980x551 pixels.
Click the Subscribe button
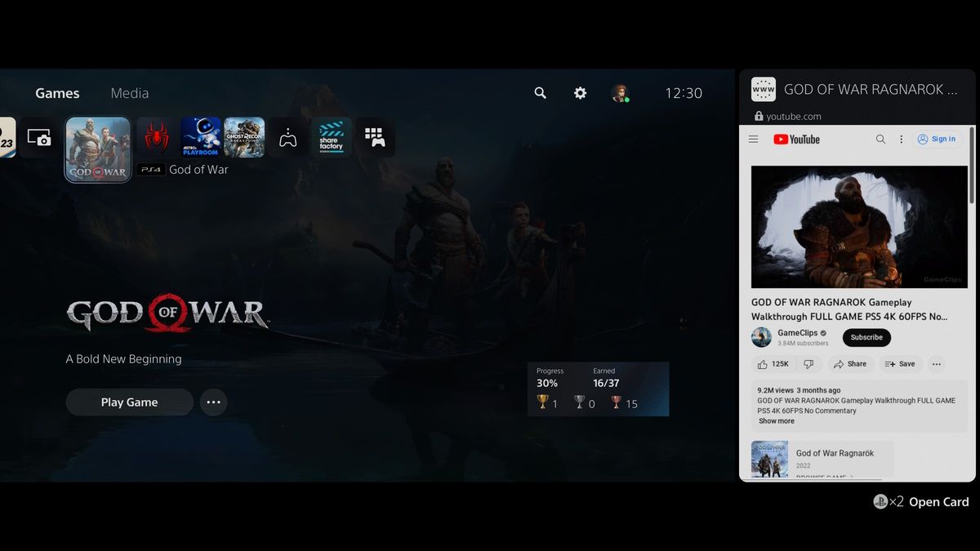click(x=866, y=338)
